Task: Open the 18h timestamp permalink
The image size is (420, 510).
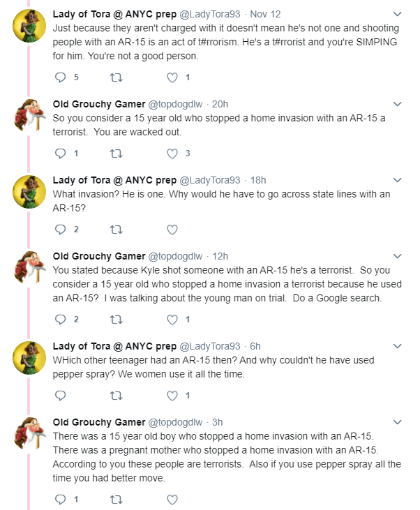Action: [258, 180]
